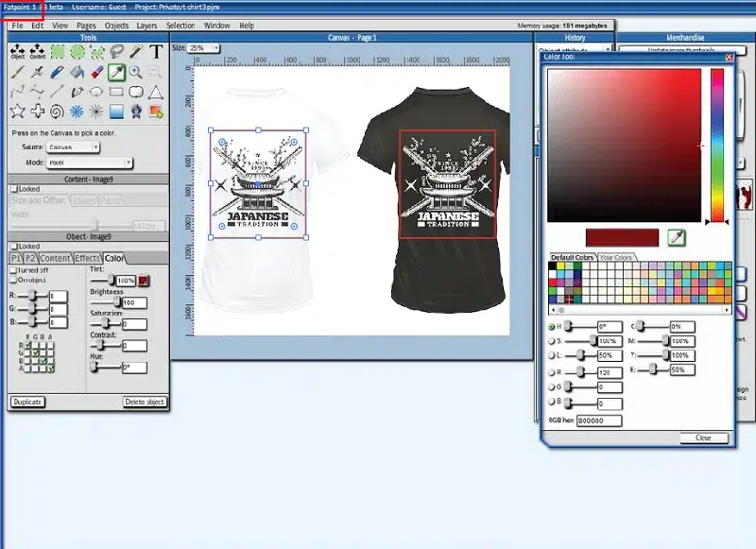Pick the Cross shape tool
The width and height of the screenshot is (756, 549).
(37, 112)
